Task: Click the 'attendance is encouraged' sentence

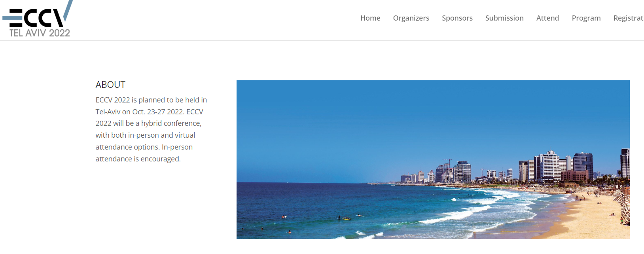Action: point(138,159)
